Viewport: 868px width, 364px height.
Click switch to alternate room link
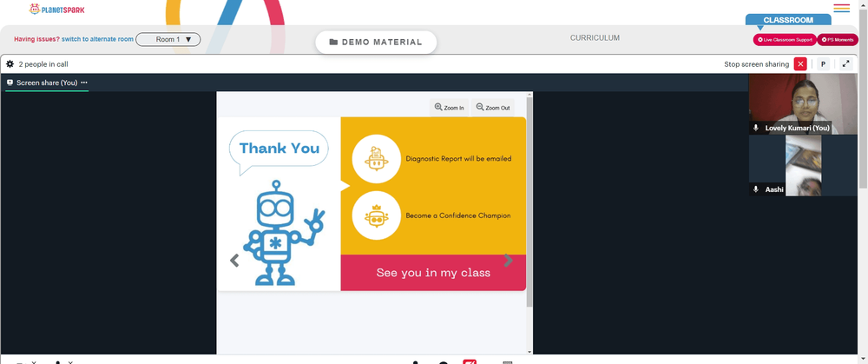point(97,39)
